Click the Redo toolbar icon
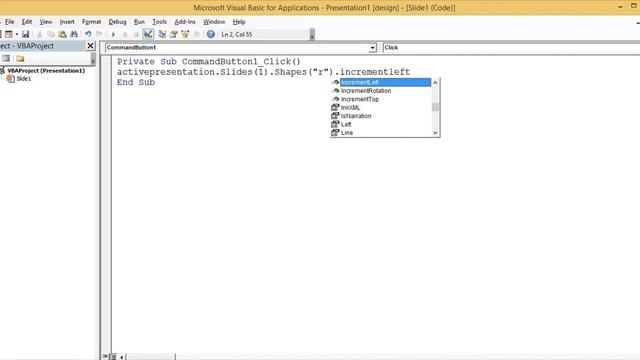 (x=99, y=34)
